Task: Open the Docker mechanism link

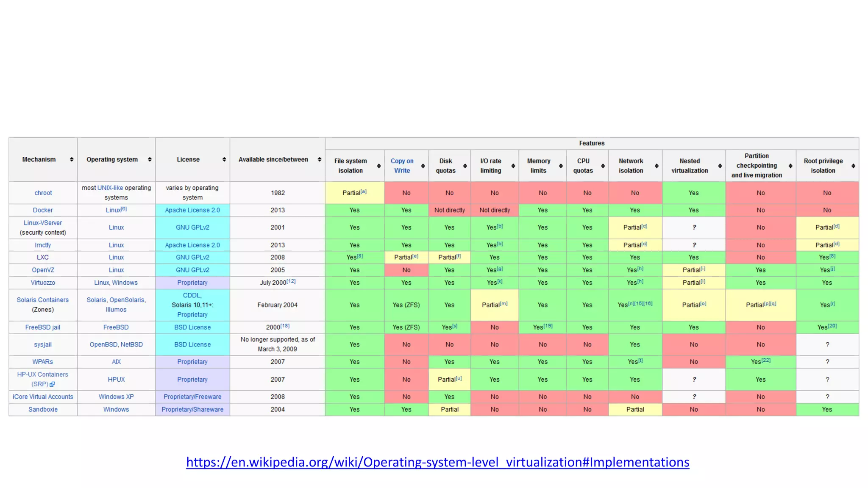Action: point(43,210)
